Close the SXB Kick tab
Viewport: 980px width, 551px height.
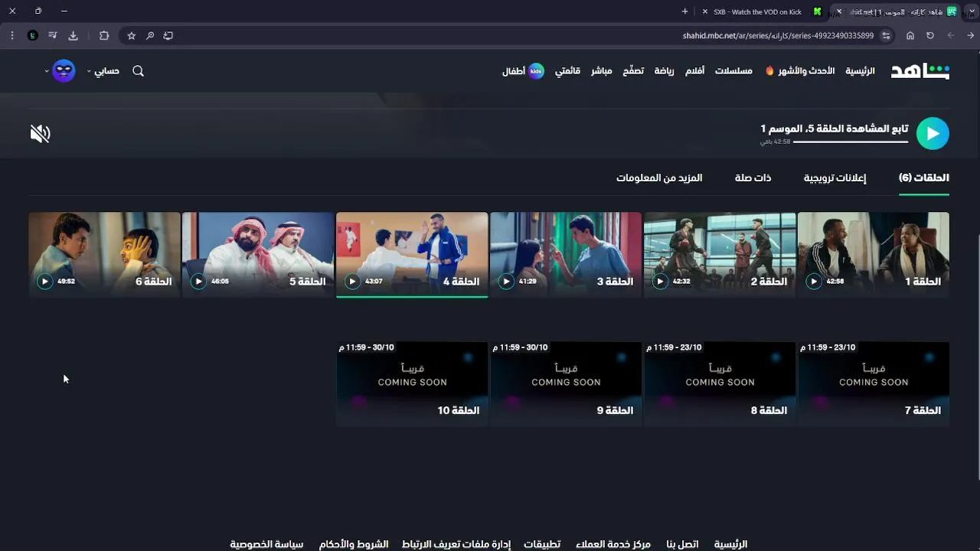click(705, 11)
